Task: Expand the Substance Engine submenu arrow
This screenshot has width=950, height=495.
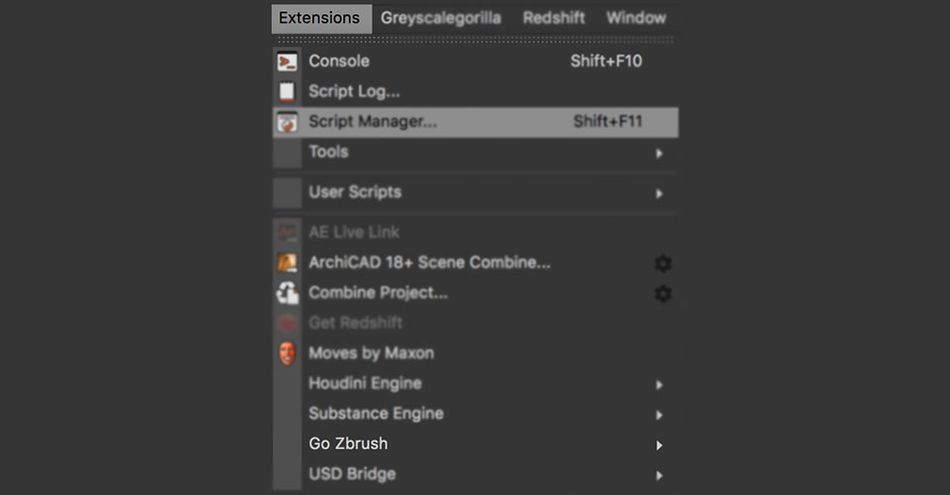Action: coord(659,416)
